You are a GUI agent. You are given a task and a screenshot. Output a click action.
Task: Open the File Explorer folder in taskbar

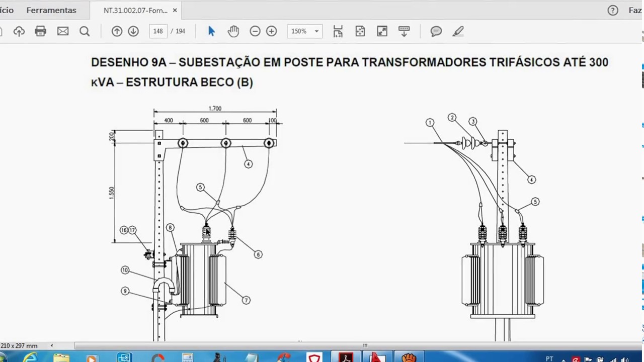pyautogui.click(x=61, y=358)
